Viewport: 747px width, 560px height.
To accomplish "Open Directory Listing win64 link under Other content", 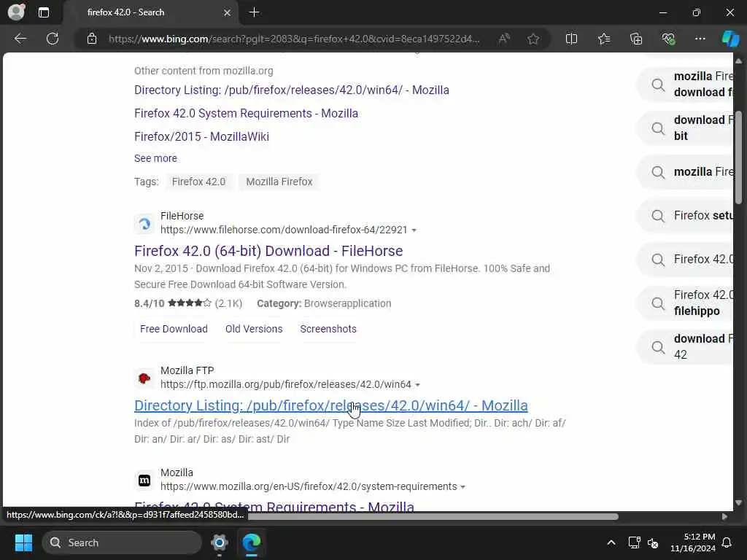I will (x=292, y=90).
